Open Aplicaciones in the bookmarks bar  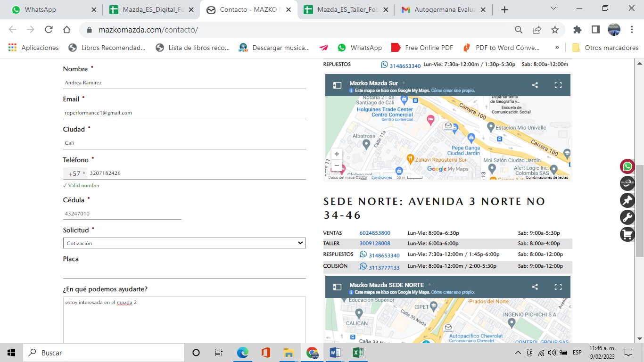[33, 48]
